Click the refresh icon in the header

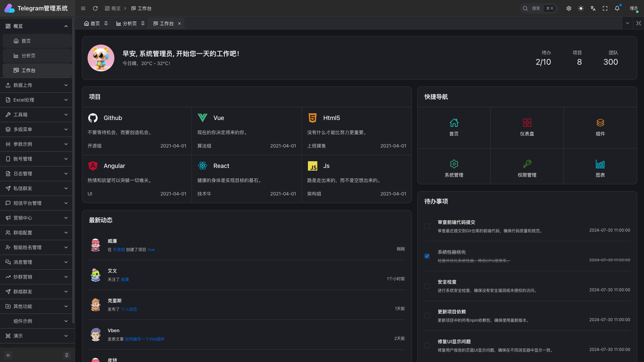(x=95, y=8)
